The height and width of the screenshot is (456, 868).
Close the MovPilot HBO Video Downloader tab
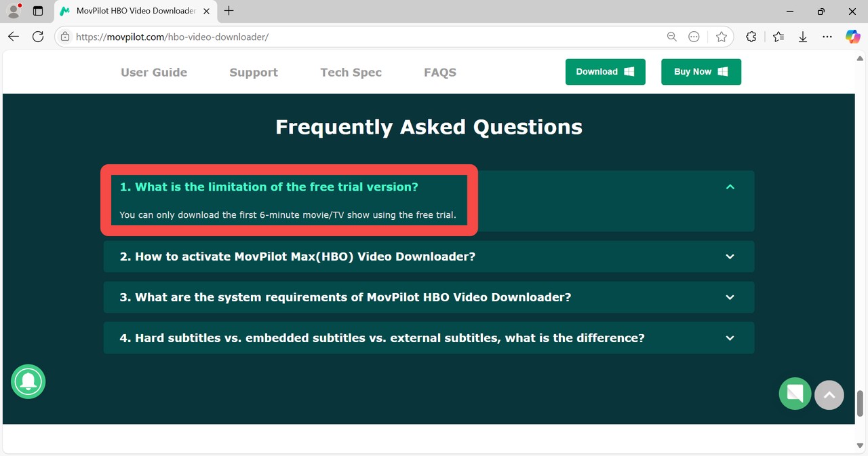[x=207, y=11]
